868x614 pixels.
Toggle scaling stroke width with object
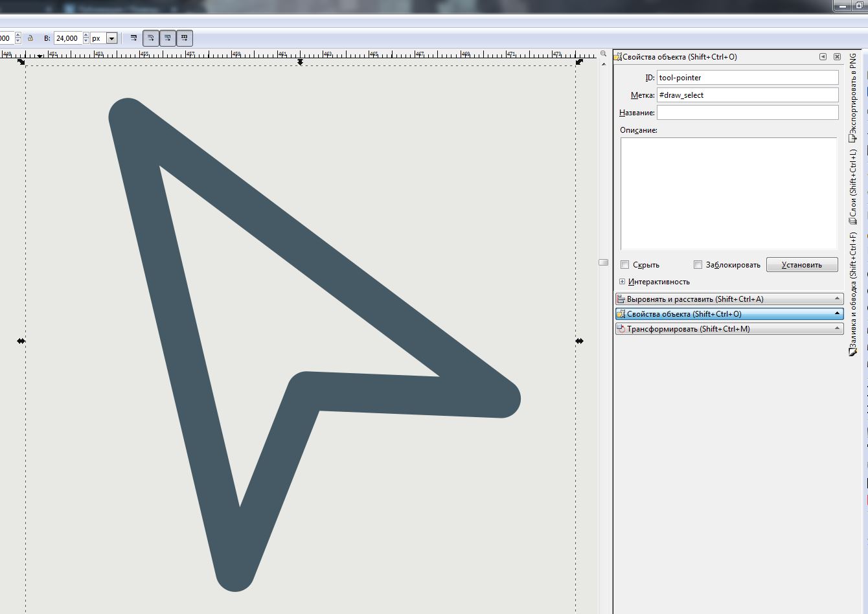pos(133,38)
